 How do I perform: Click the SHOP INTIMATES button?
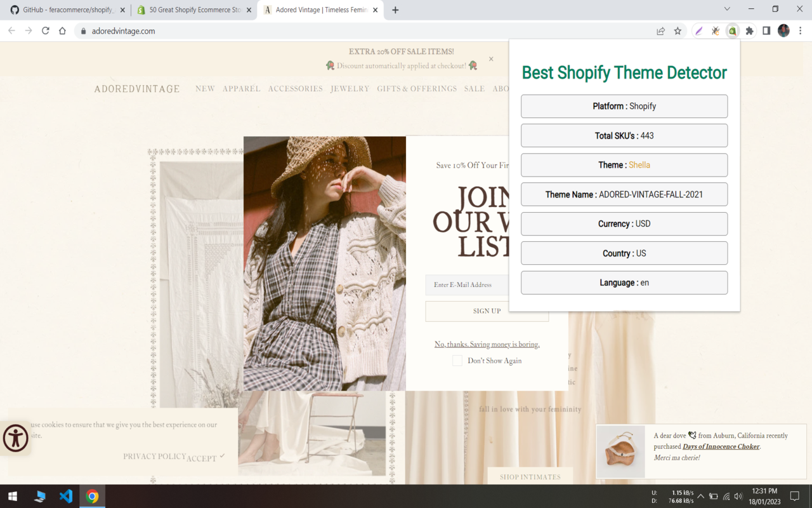[x=530, y=477]
